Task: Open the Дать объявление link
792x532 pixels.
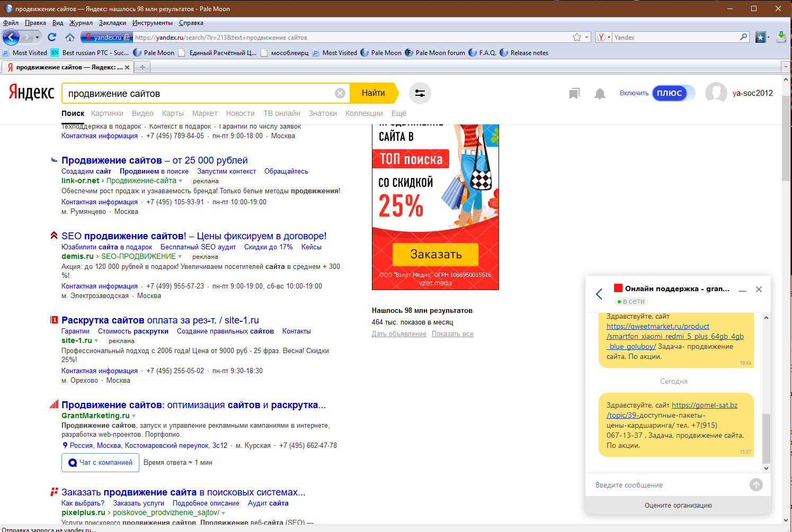Action: (x=399, y=334)
